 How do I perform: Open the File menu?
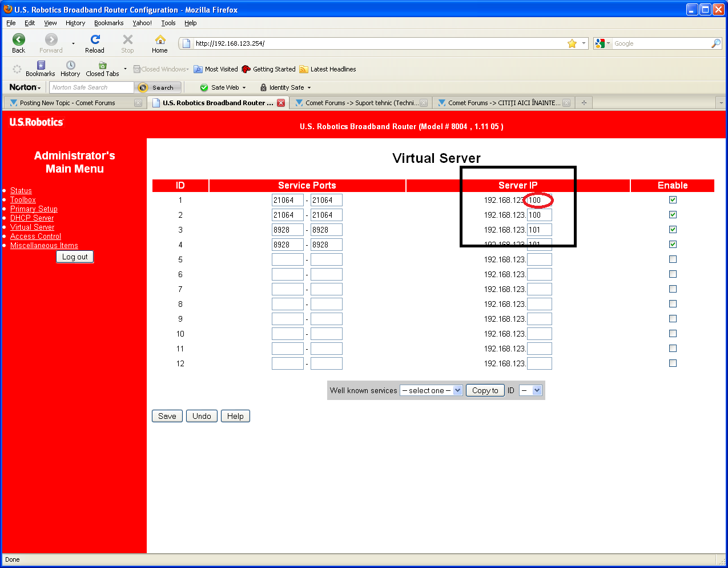[x=11, y=23]
